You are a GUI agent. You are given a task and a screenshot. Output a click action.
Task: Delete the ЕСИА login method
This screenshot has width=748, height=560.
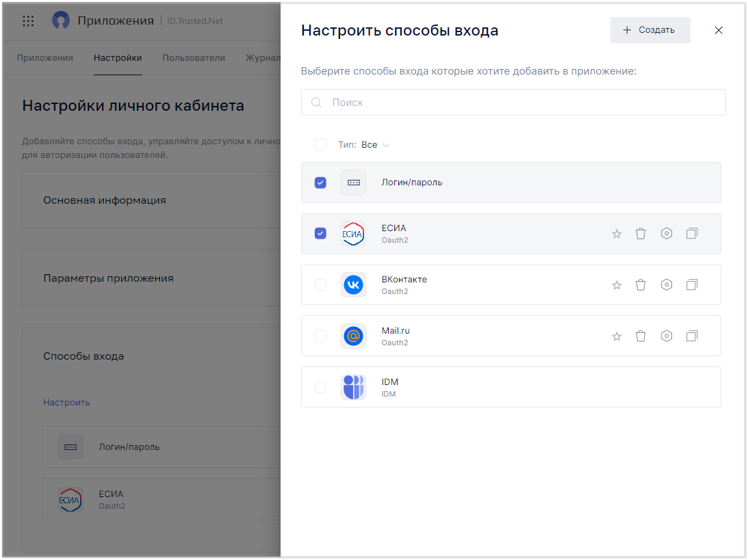pyautogui.click(x=641, y=234)
